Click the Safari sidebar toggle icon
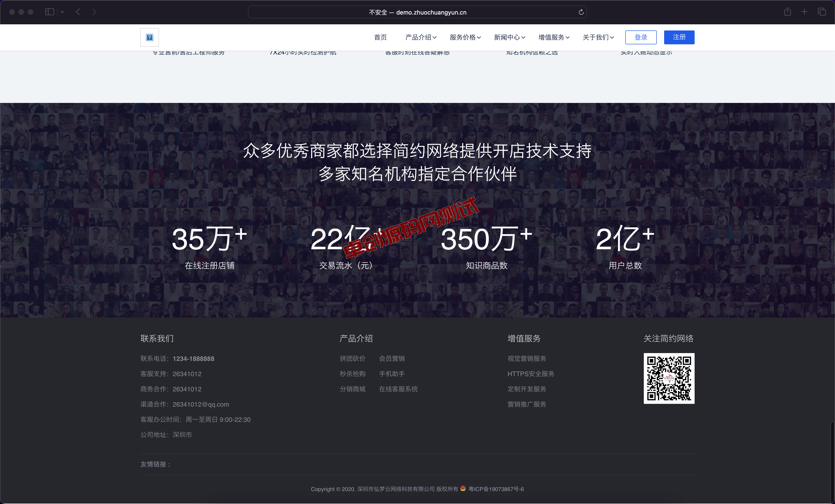The height and width of the screenshot is (504, 835). pos(49,12)
